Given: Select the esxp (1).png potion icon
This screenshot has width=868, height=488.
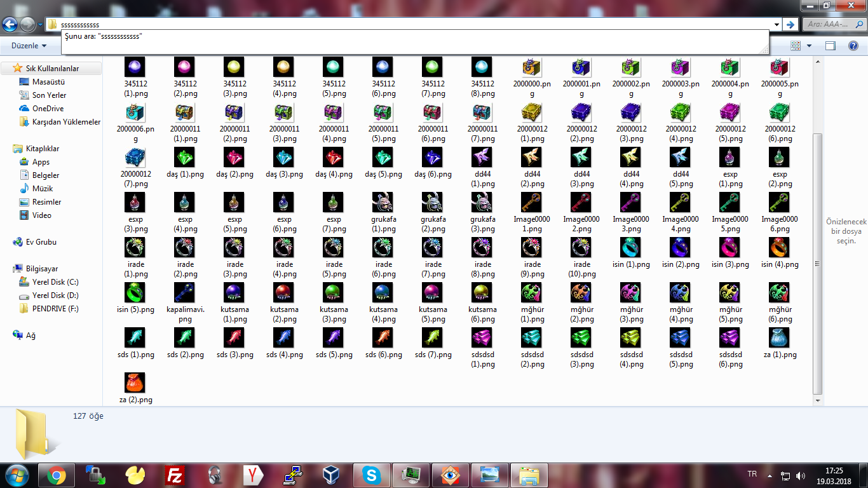Looking at the screenshot, I should [730, 157].
